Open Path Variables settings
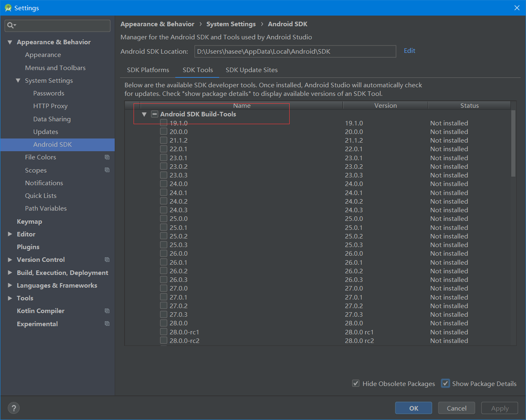 [46, 209]
